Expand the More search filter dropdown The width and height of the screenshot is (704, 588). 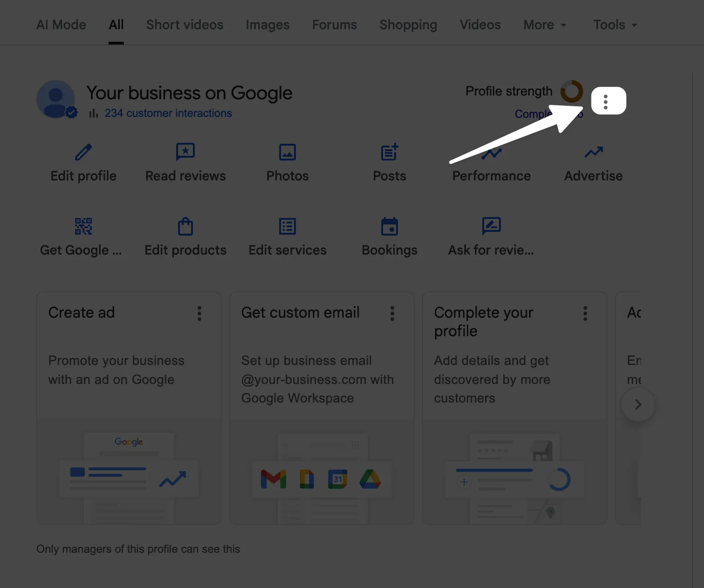tap(544, 25)
